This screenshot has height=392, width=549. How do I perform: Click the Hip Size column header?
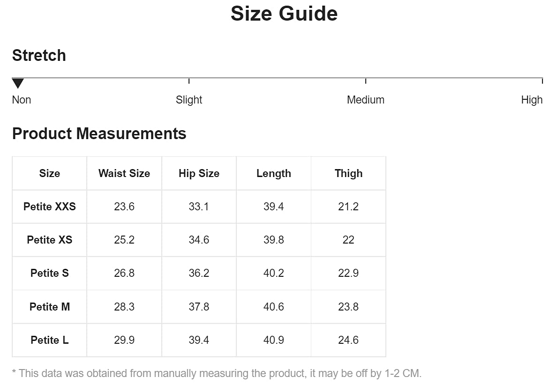199,173
